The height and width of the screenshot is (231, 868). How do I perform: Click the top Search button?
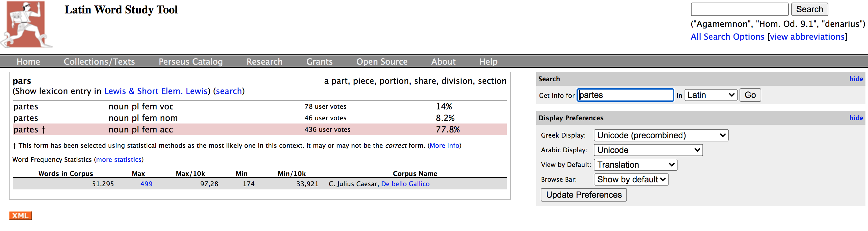(x=809, y=9)
